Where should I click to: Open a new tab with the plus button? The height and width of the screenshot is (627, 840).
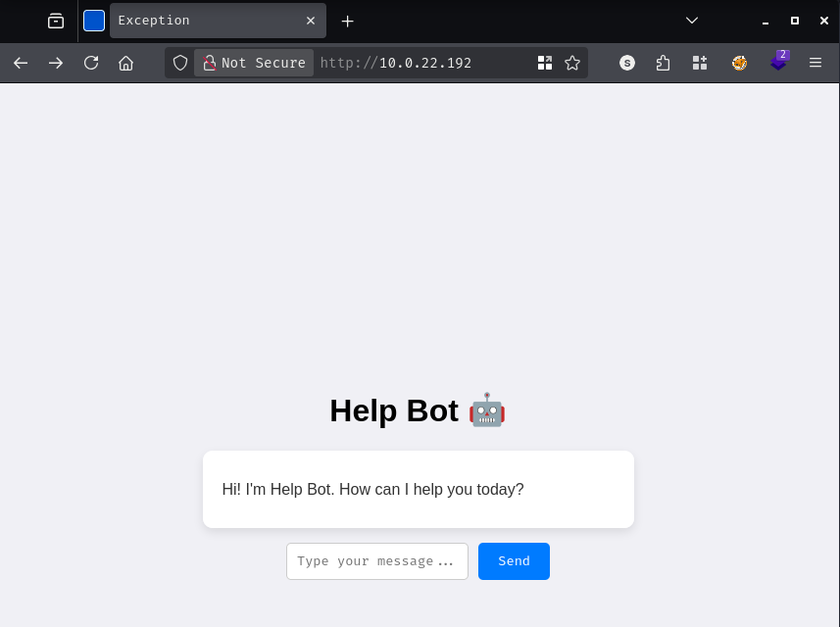(347, 21)
